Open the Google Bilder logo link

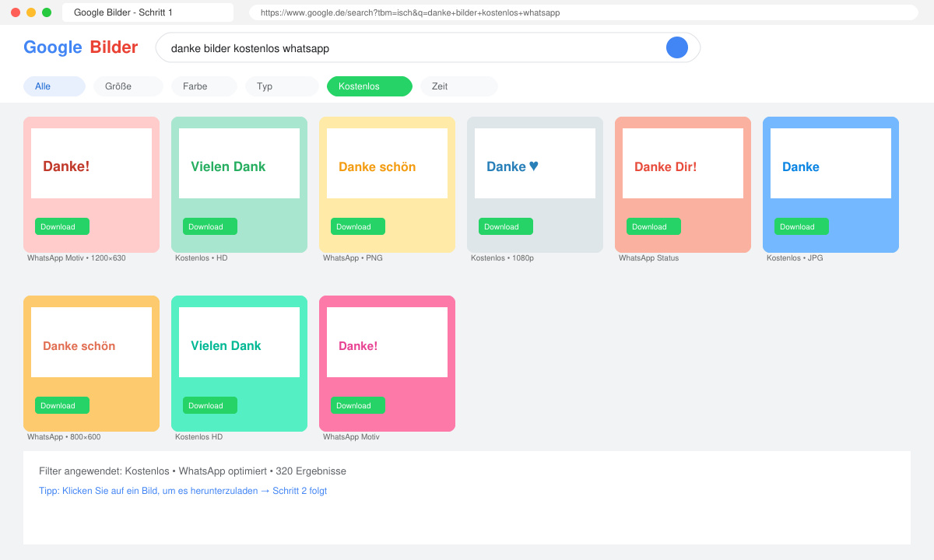(x=80, y=47)
